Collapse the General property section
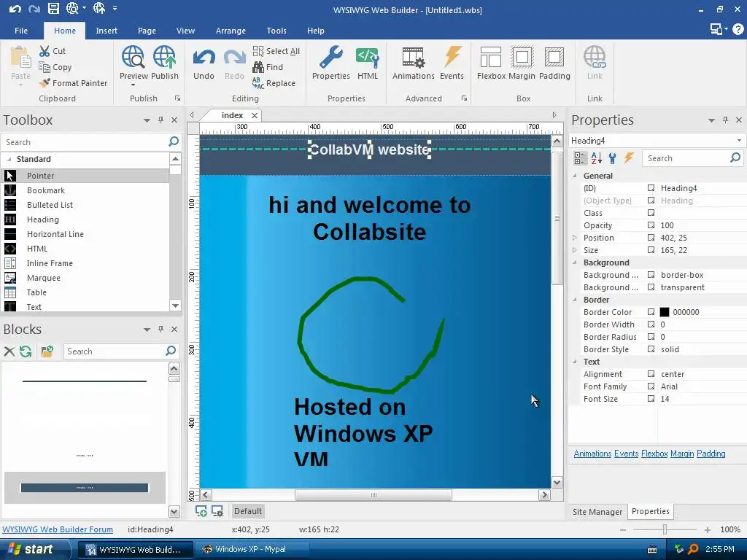Screen dimensions: 747x560 click(x=575, y=176)
